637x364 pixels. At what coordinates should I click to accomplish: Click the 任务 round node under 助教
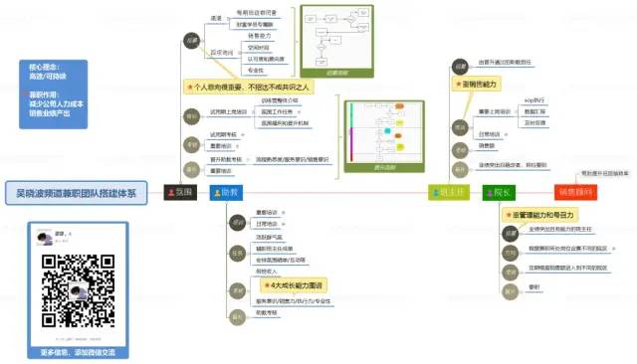click(x=237, y=254)
